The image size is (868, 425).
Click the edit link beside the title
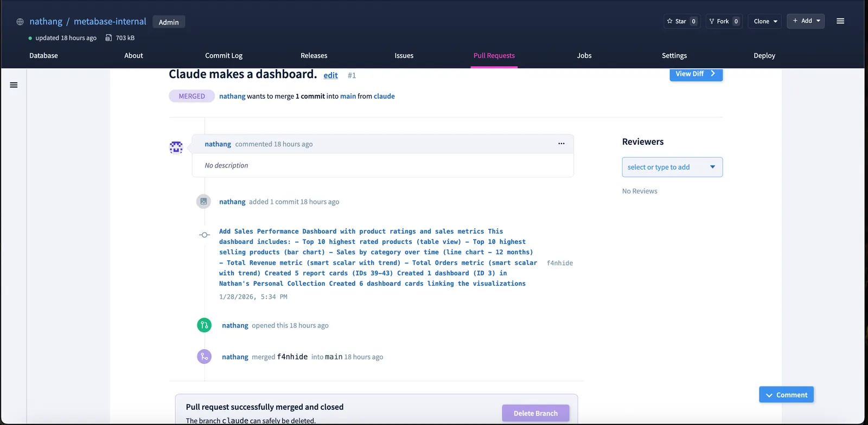point(330,75)
